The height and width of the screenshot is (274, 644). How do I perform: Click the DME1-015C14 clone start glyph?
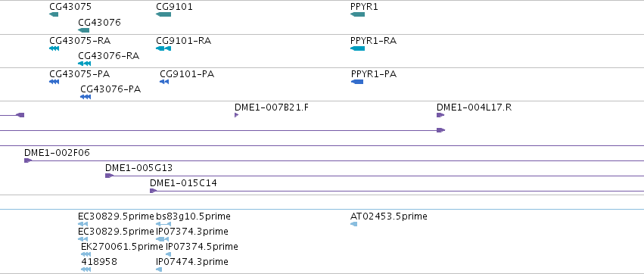(154, 191)
